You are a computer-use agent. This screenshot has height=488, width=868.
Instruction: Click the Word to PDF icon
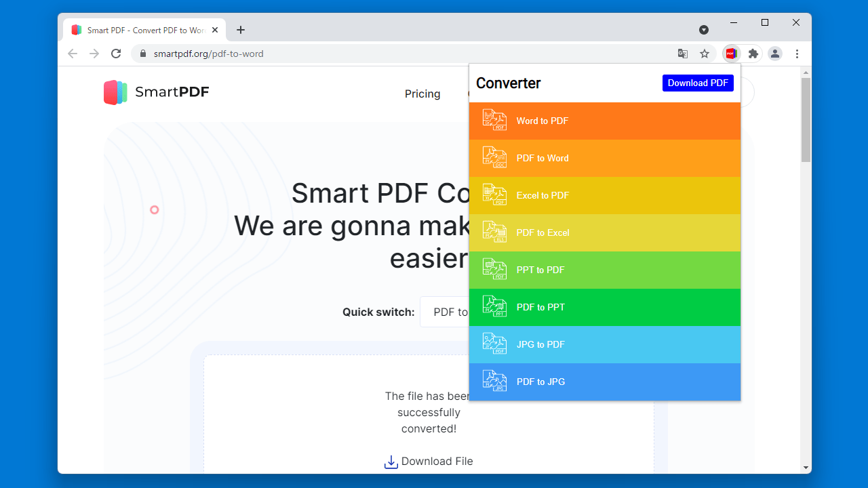point(494,120)
